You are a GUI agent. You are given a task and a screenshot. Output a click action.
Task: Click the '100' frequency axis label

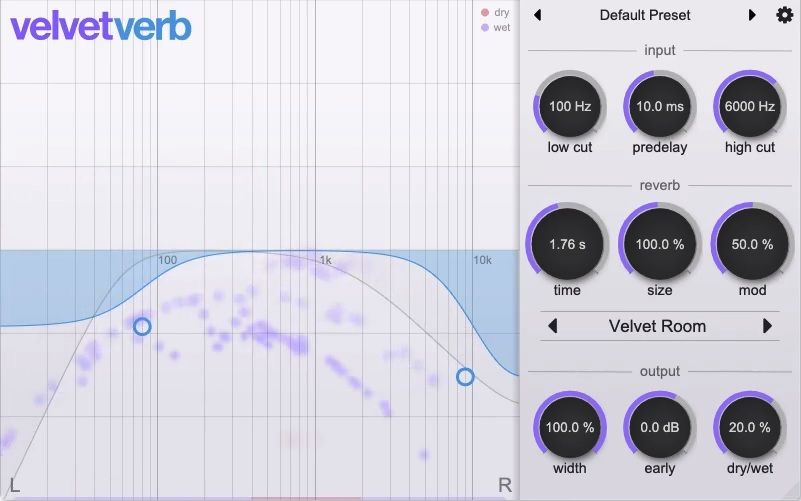(x=168, y=260)
